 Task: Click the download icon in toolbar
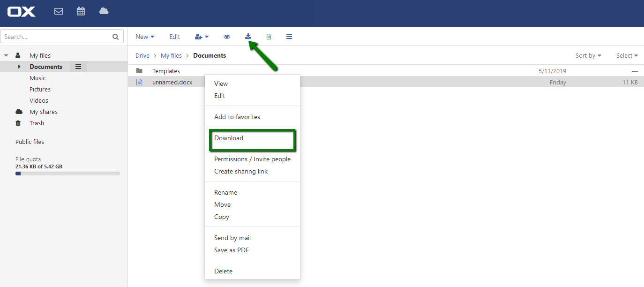pos(248,37)
